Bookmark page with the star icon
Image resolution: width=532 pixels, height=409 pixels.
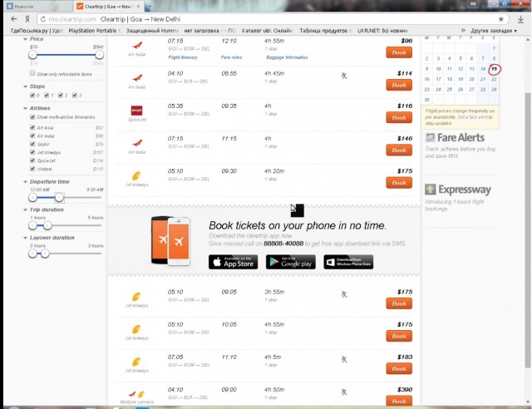[500, 17]
